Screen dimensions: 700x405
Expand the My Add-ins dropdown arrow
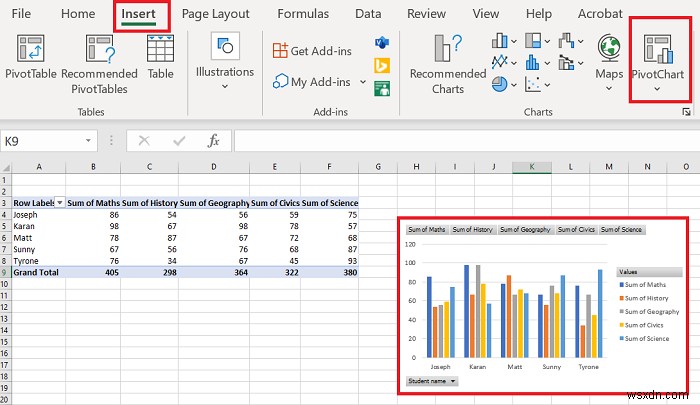[x=363, y=82]
